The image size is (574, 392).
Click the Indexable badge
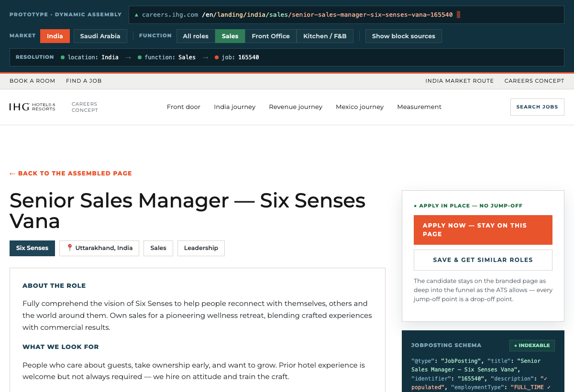click(x=532, y=345)
